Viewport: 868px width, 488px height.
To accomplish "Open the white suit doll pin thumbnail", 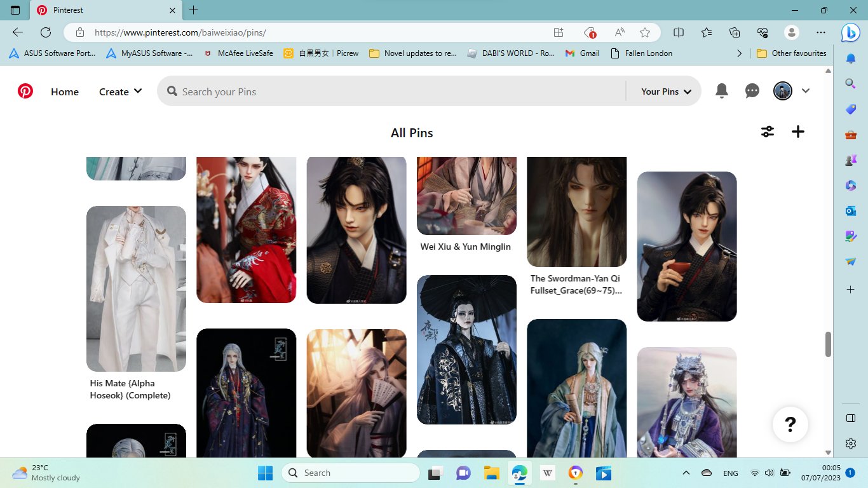I will pos(136,288).
